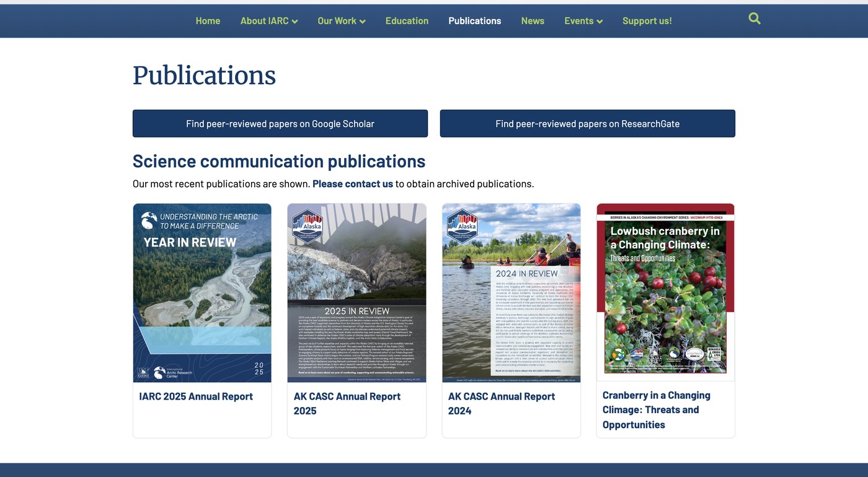Image resolution: width=868 pixels, height=477 pixels.
Task: Click the Publications page heading
Action: coord(204,76)
